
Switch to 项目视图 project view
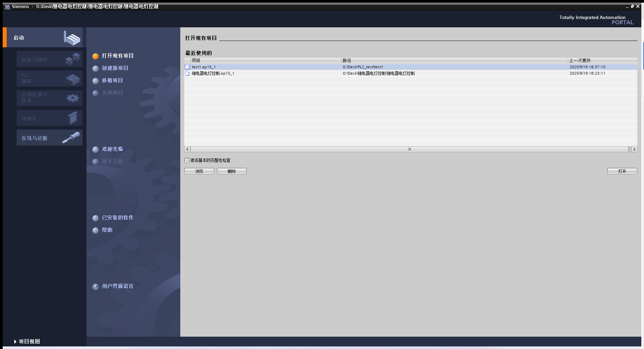tap(27, 341)
